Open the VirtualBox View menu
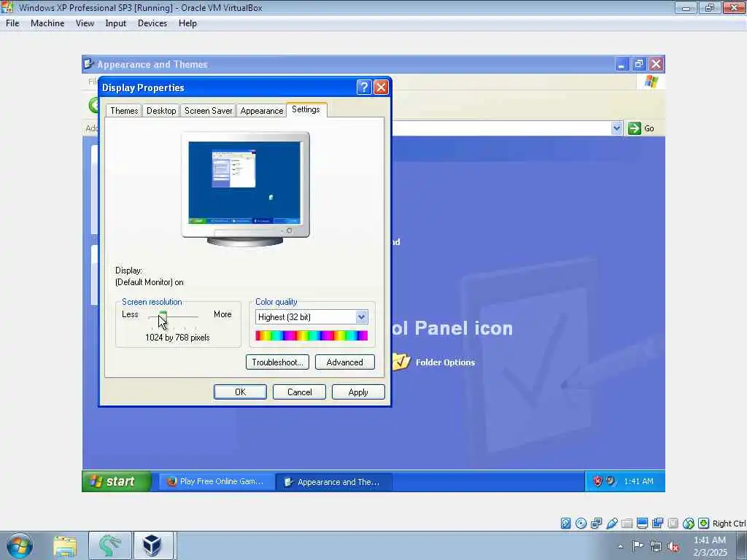Viewport: 747px width, 560px height. (85, 23)
